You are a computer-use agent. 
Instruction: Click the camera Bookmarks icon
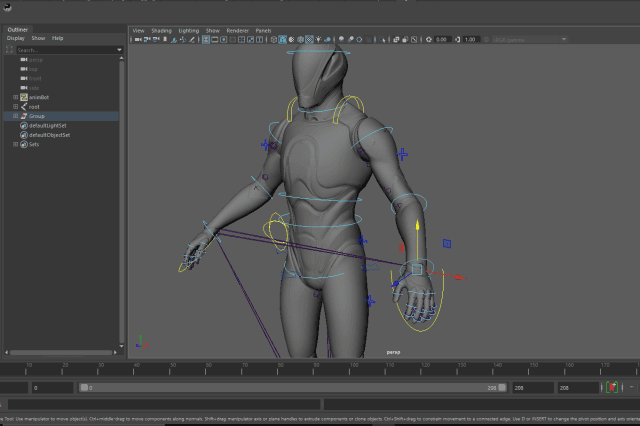[x=165, y=40]
